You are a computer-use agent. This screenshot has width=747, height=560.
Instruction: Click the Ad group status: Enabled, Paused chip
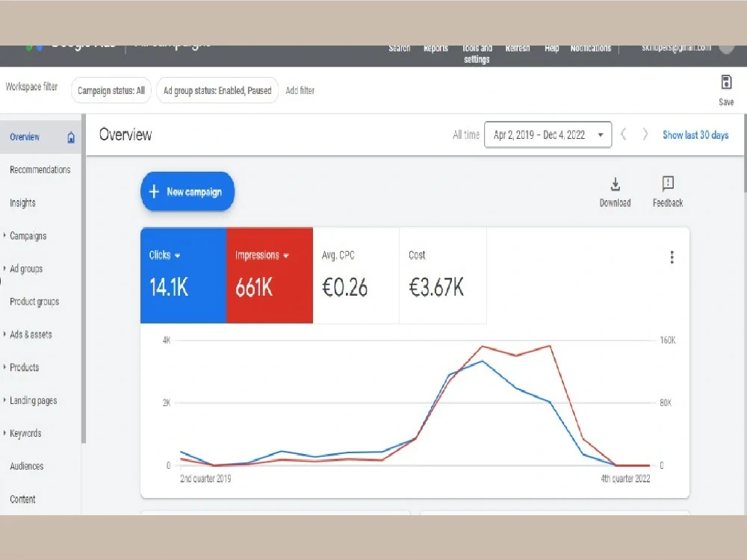pos(217,90)
